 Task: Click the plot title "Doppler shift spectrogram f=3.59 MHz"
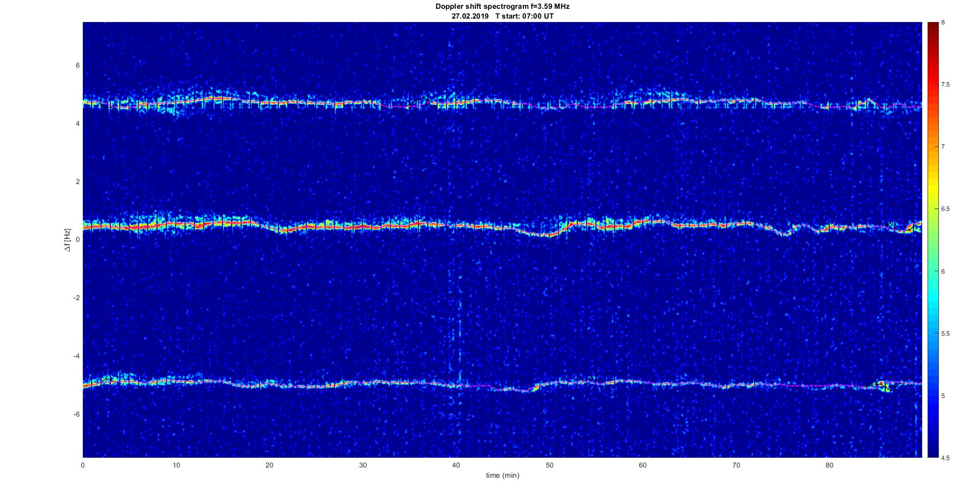click(502, 6)
